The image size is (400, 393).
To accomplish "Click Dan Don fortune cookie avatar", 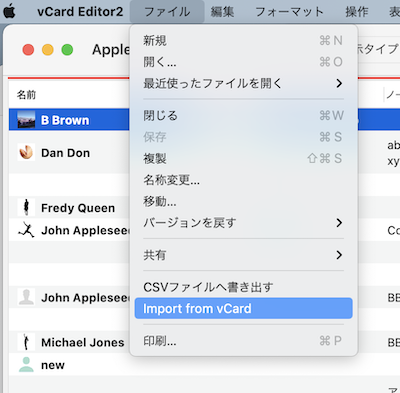I will (x=26, y=152).
